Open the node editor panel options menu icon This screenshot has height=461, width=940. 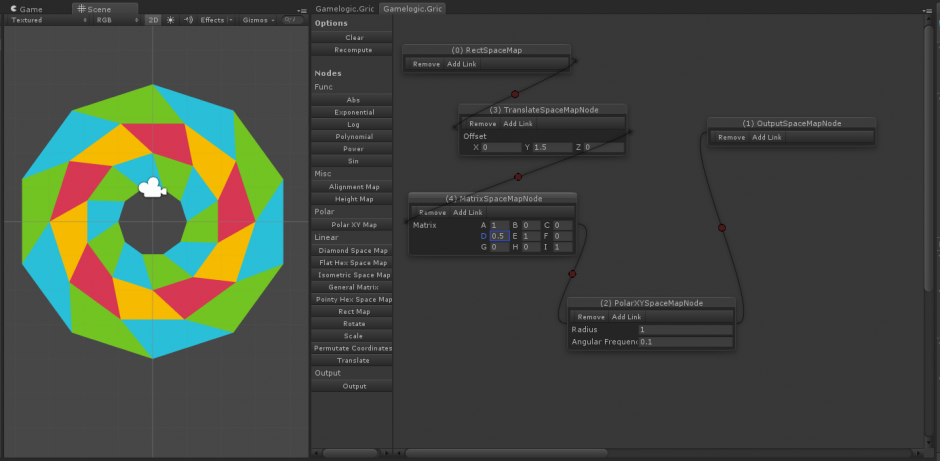[x=926, y=10]
